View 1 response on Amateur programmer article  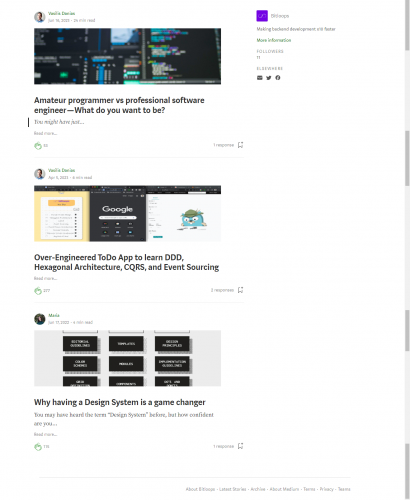pyautogui.click(x=224, y=145)
